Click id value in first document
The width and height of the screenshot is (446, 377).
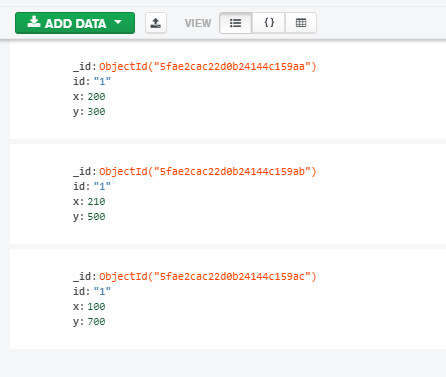[x=102, y=82]
